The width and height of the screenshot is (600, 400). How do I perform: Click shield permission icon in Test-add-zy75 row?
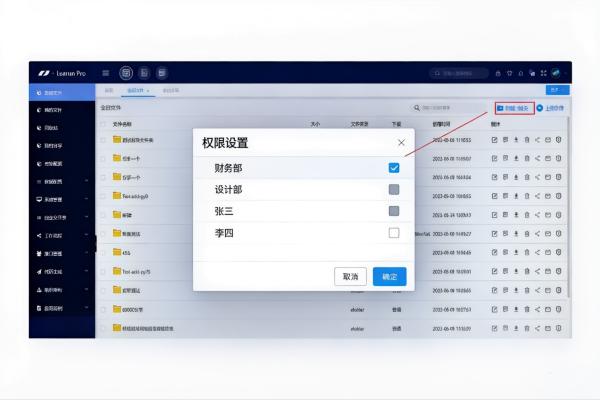tap(558, 271)
